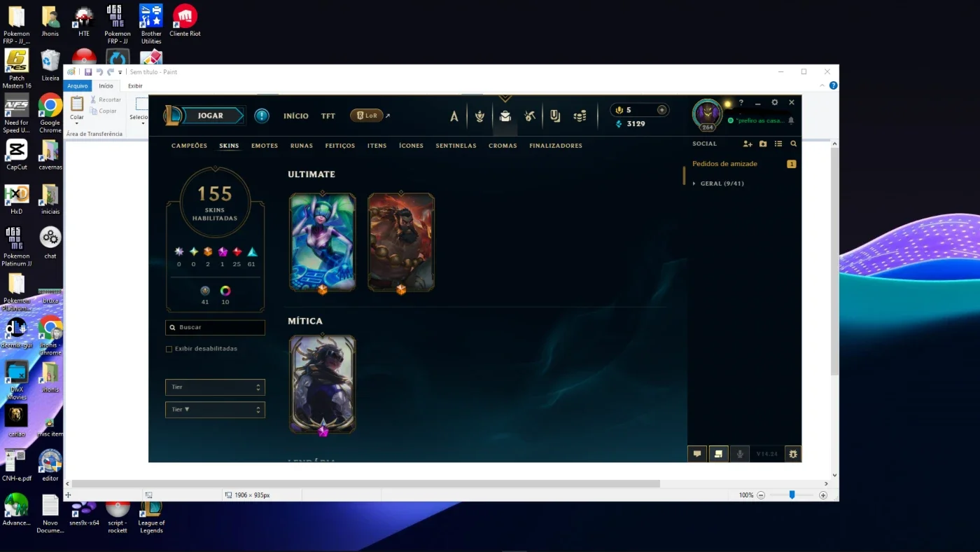Image resolution: width=980 pixels, height=552 pixels.
Task: Open the missions icon at bottom
Action: coord(718,454)
